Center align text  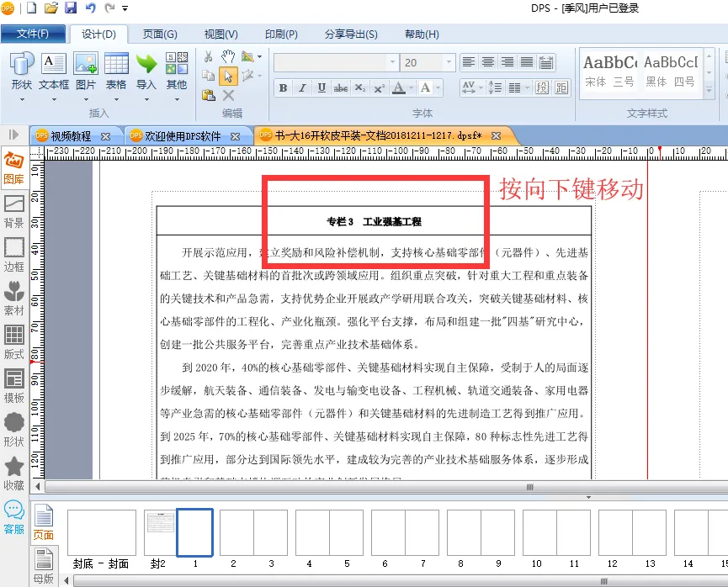pyautogui.click(x=488, y=62)
